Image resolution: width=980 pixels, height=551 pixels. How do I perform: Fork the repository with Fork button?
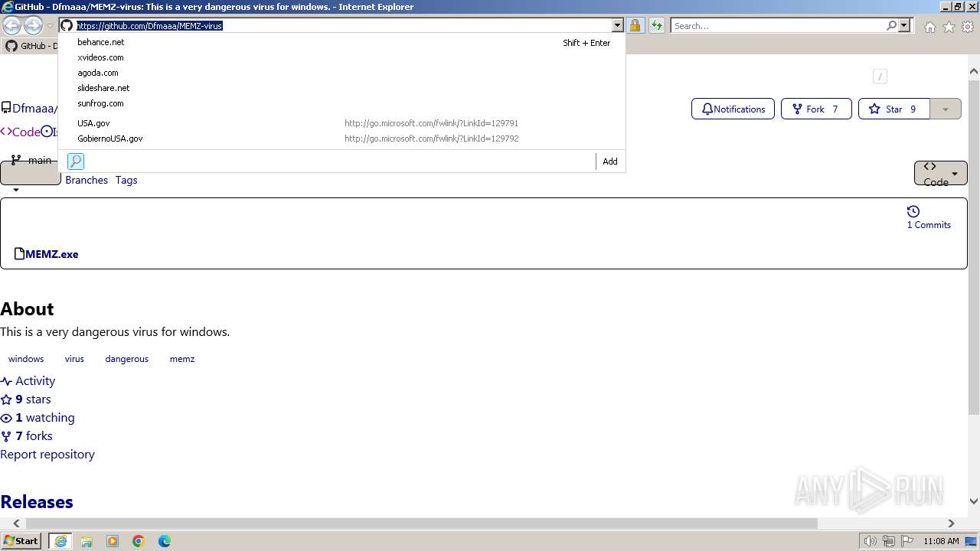(x=815, y=109)
